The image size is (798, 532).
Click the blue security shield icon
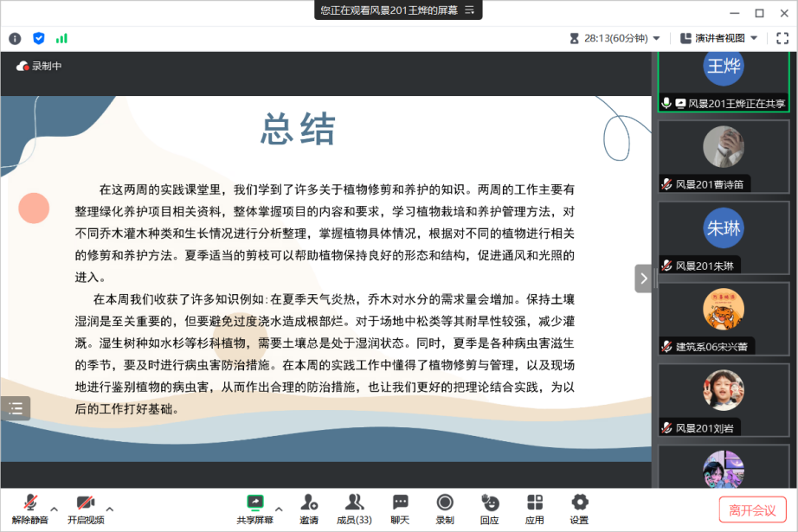[x=39, y=38]
